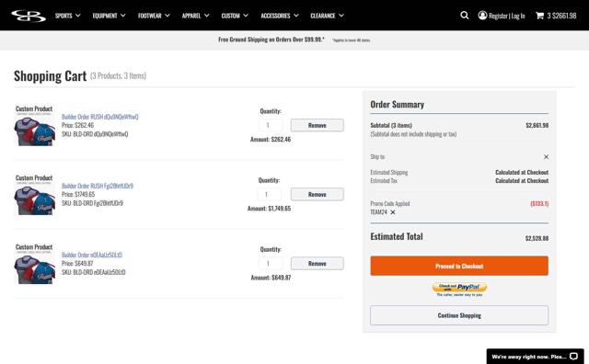Viewport: 589px width, 364px height.
Task: Click Register | Log In link
Action: coord(507,16)
